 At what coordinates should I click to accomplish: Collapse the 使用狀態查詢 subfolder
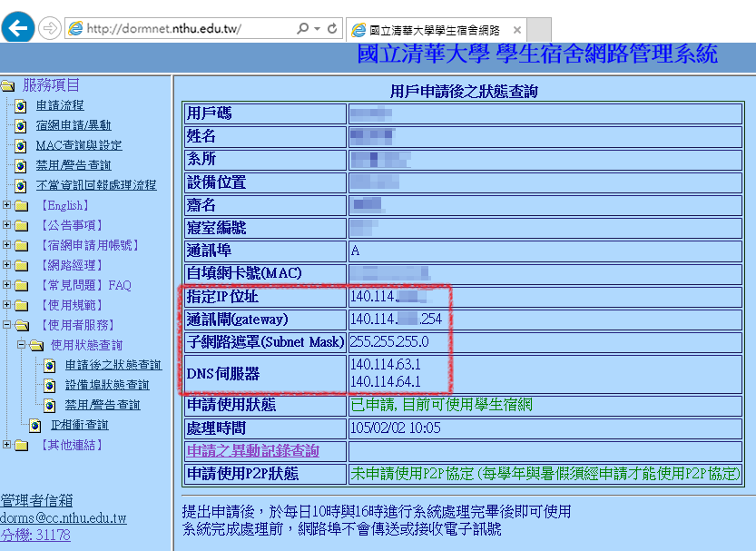pos(22,345)
